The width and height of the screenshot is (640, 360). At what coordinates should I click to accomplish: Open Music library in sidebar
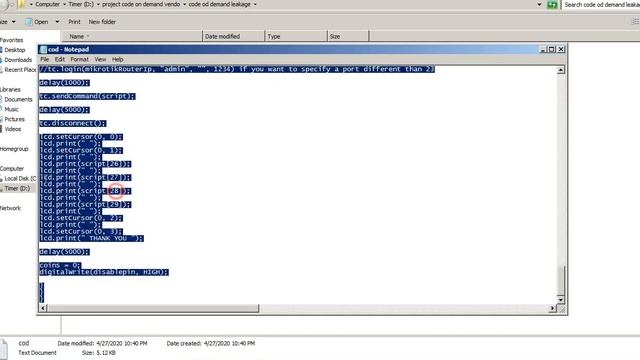click(11, 109)
